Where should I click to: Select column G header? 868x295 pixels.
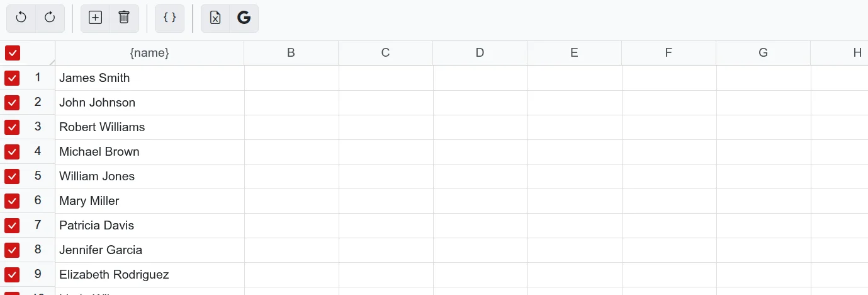click(763, 53)
